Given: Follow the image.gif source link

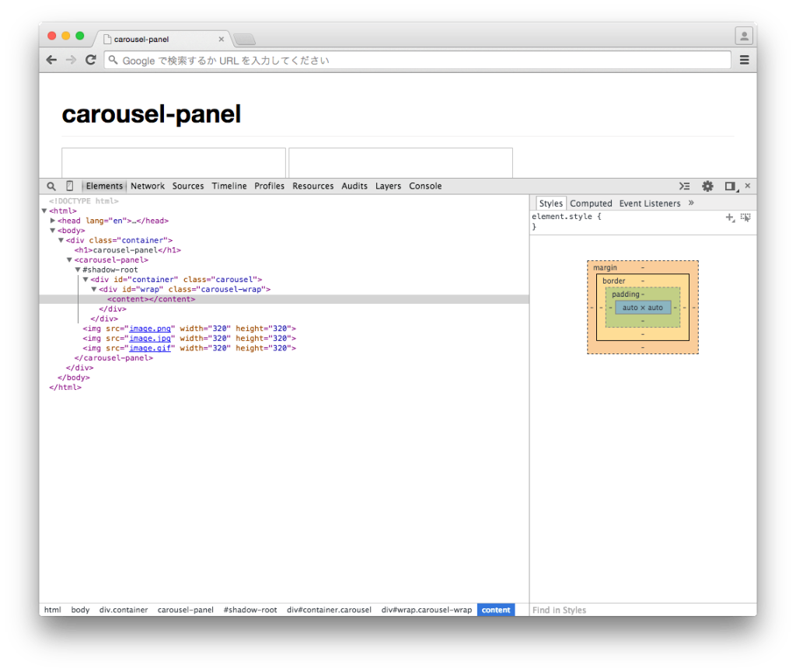Looking at the screenshot, I should tap(150, 347).
